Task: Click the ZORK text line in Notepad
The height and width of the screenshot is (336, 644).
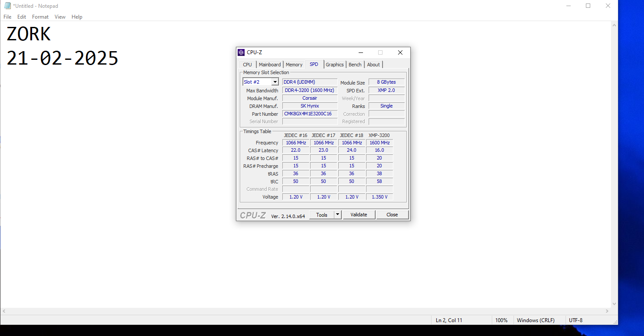Action: 29,34
